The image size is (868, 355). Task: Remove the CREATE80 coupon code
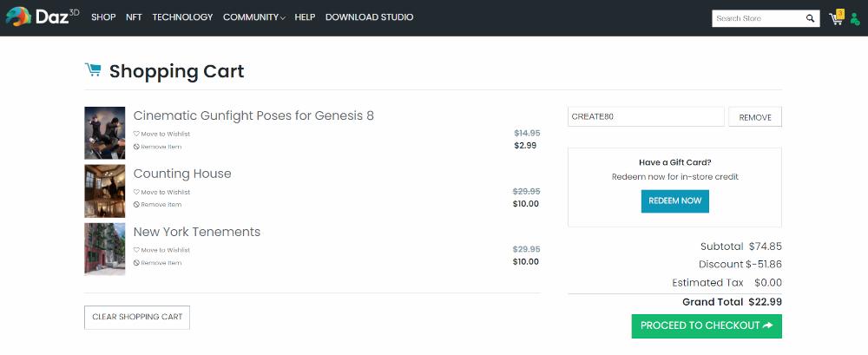[x=754, y=117]
